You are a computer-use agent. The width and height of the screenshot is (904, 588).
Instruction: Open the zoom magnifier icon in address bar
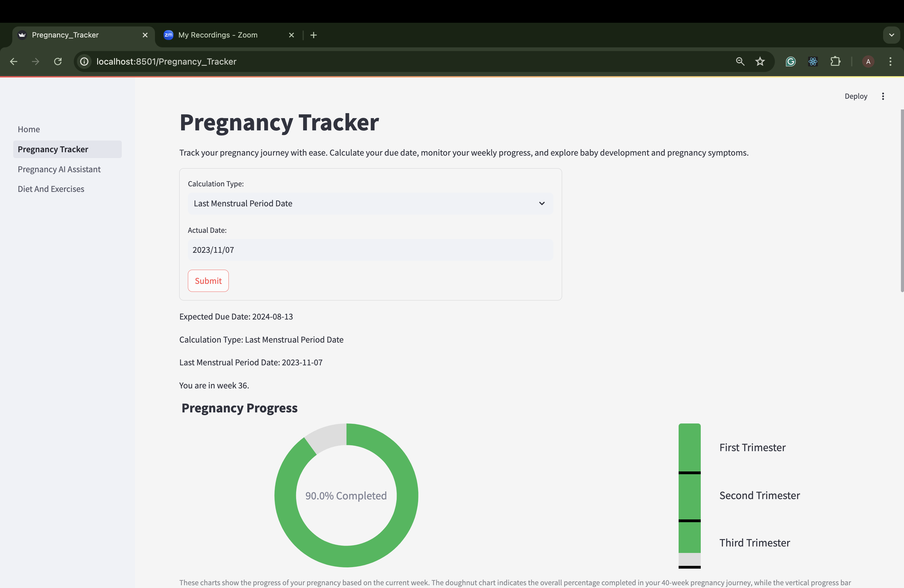coord(740,62)
